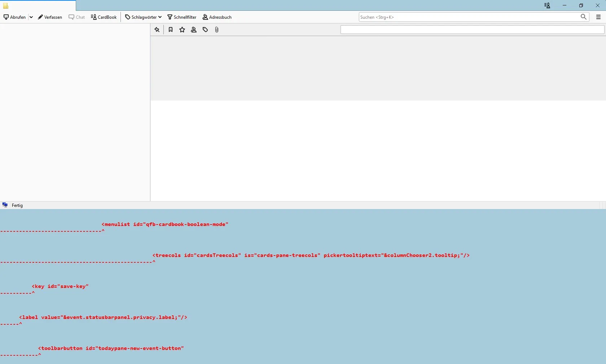Toggle the pin (keep filters) icon
This screenshot has height=364, width=606.
157,30
